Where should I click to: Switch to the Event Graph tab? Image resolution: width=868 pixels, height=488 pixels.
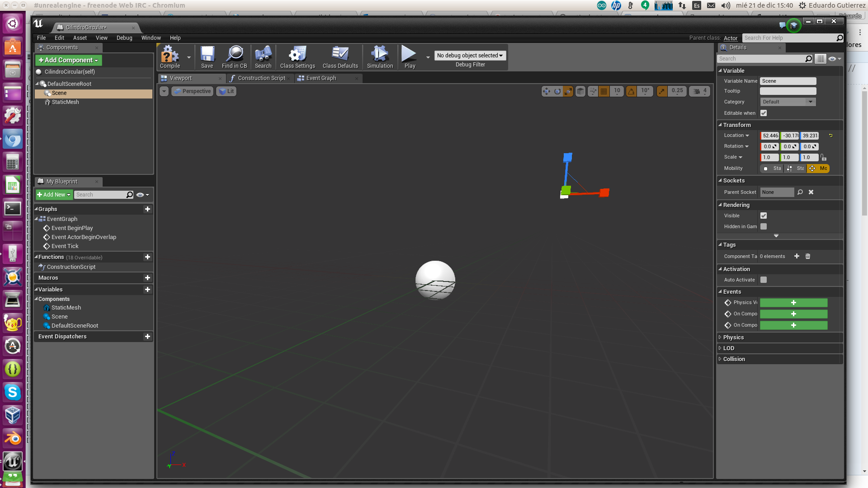tap(321, 78)
